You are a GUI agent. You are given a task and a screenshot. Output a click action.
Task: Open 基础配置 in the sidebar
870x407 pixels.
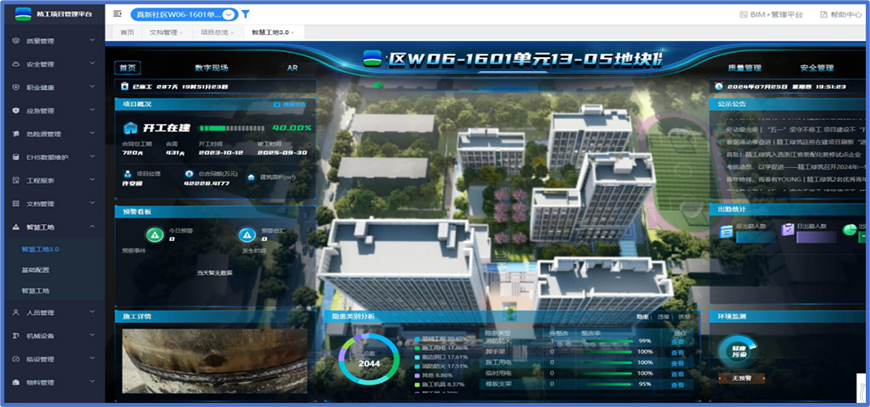click(x=37, y=270)
